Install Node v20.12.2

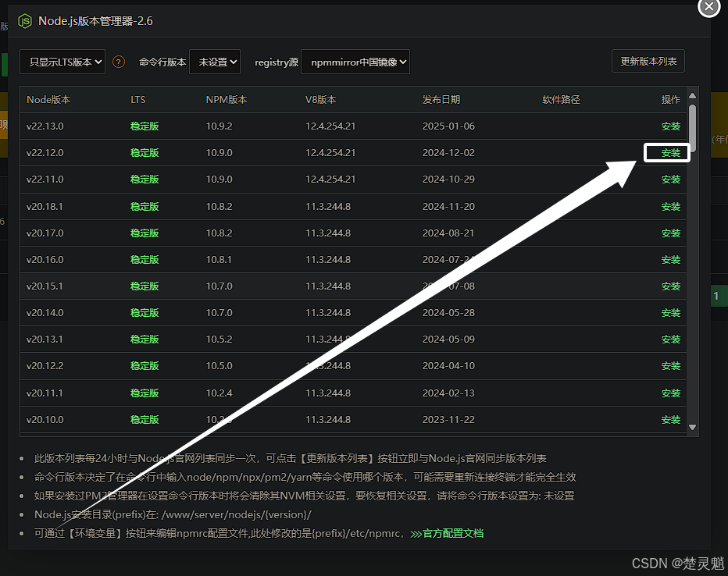[x=670, y=365]
